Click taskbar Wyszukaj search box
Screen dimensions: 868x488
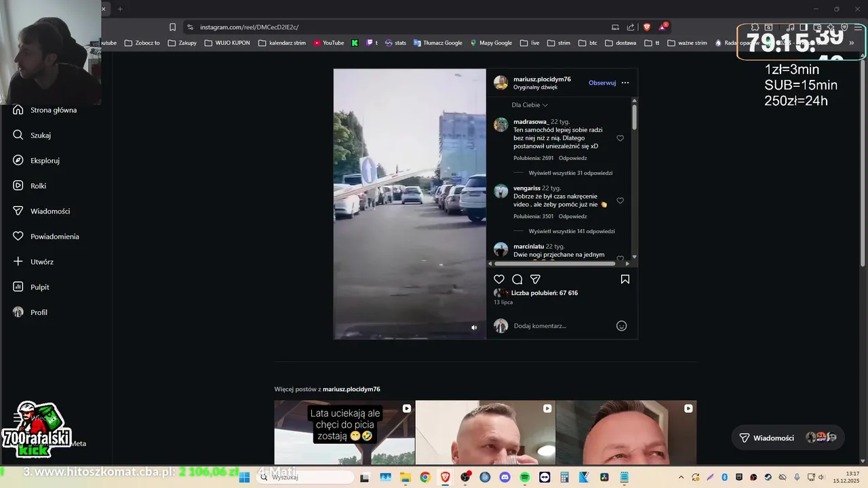[x=305, y=477]
